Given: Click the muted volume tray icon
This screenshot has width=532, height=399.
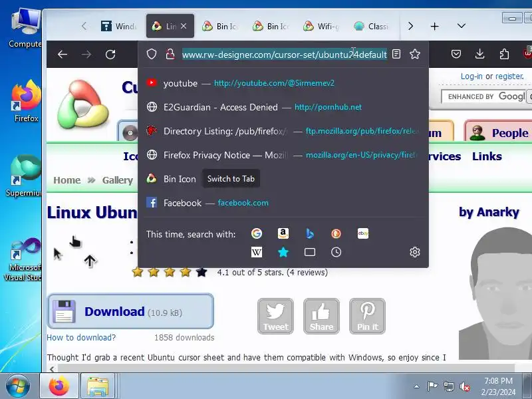Looking at the screenshot, I should [464, 386].
